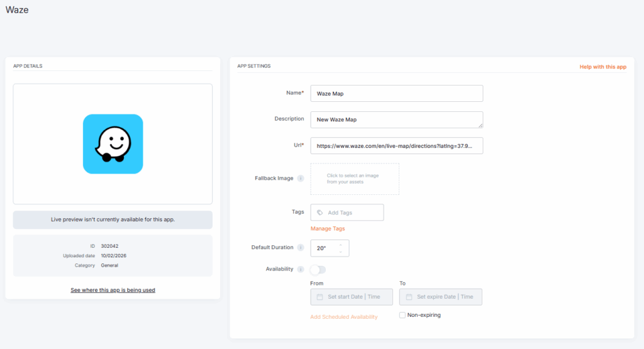Click the Manage Tags link
This screenshot has width=644, height=349.
(328, 229)
